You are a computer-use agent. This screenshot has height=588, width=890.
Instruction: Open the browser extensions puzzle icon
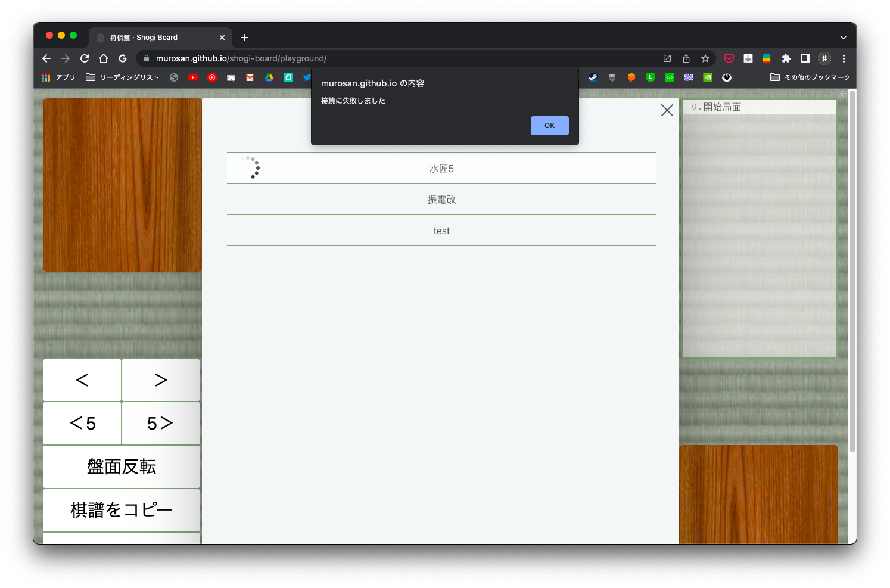pyautogui.click(x=786, y=58)
